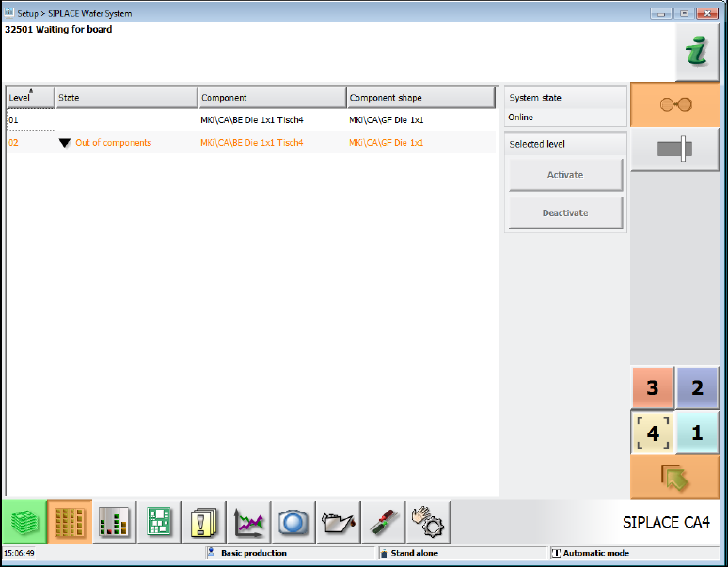Click the 32501 Waiting for board message
Viewport: 728px width, 567px height.
pyautogui.click(x=58, y=29)
